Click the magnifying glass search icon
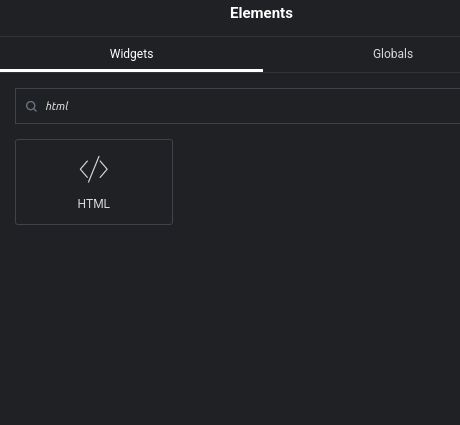 [x=31, y=106]
